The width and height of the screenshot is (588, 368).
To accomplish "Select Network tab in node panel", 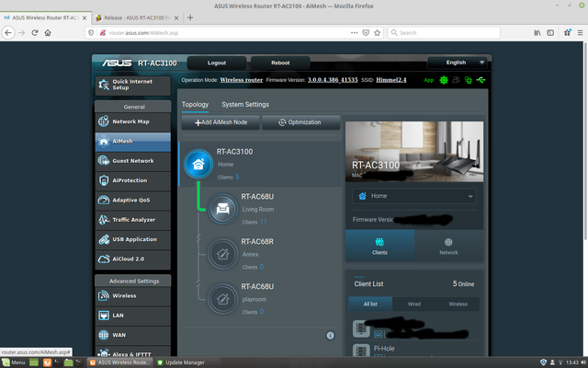I will (x=448, y=246).
